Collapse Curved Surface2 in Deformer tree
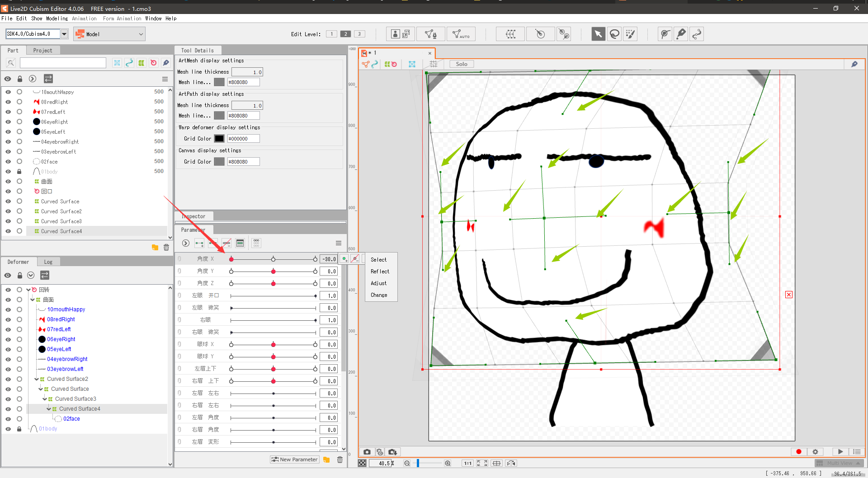This screenshot has width=868, height=478. (37, 379)
